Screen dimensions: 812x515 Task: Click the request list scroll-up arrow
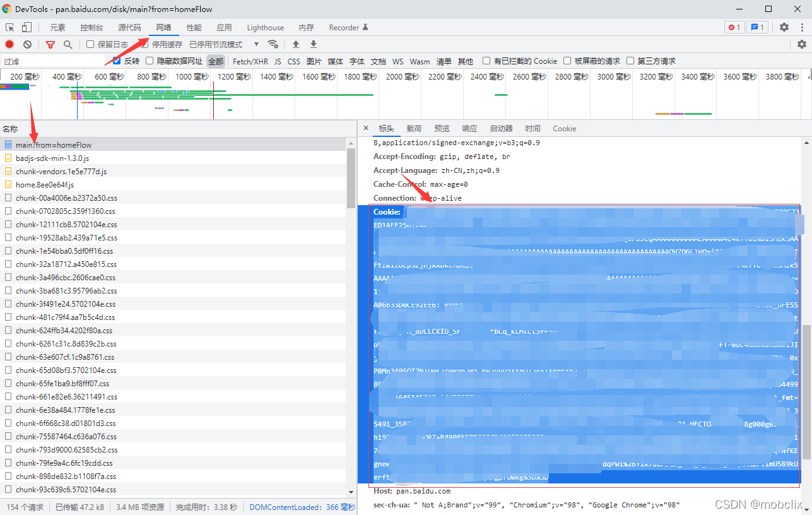[351, 145]
